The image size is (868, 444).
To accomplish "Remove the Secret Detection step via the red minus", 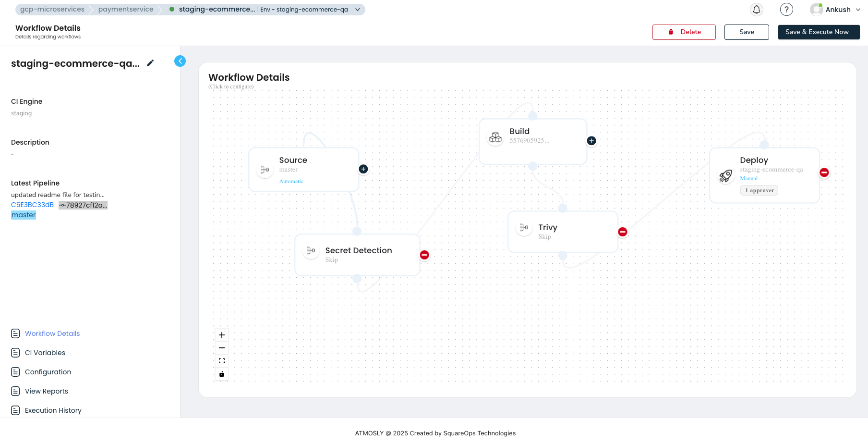I will [x=424, y=255].
